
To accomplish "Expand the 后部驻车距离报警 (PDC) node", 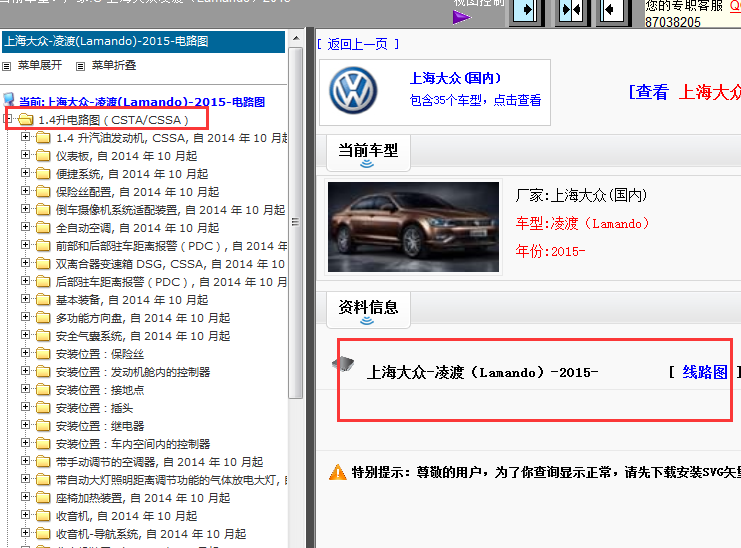I will coord(25,281).
